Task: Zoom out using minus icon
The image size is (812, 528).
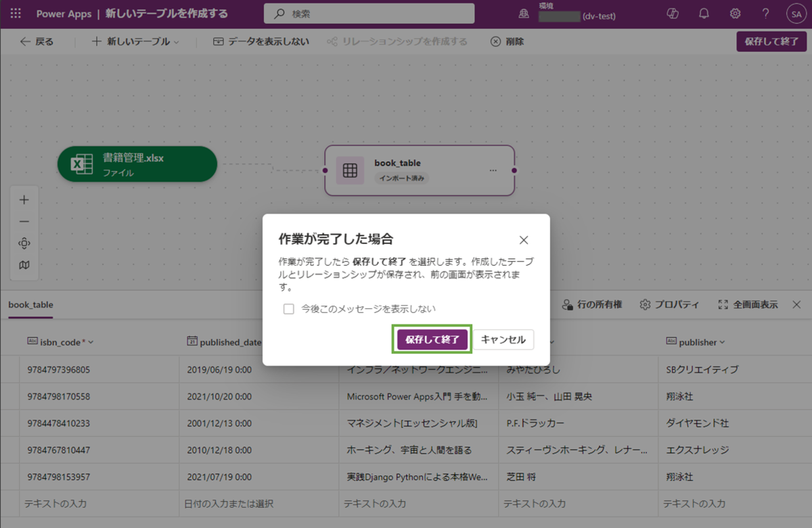Action: coord(24,221)
